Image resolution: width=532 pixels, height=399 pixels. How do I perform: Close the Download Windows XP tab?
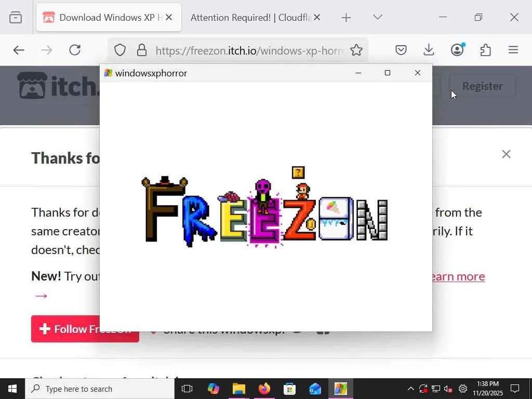point(169,17)
